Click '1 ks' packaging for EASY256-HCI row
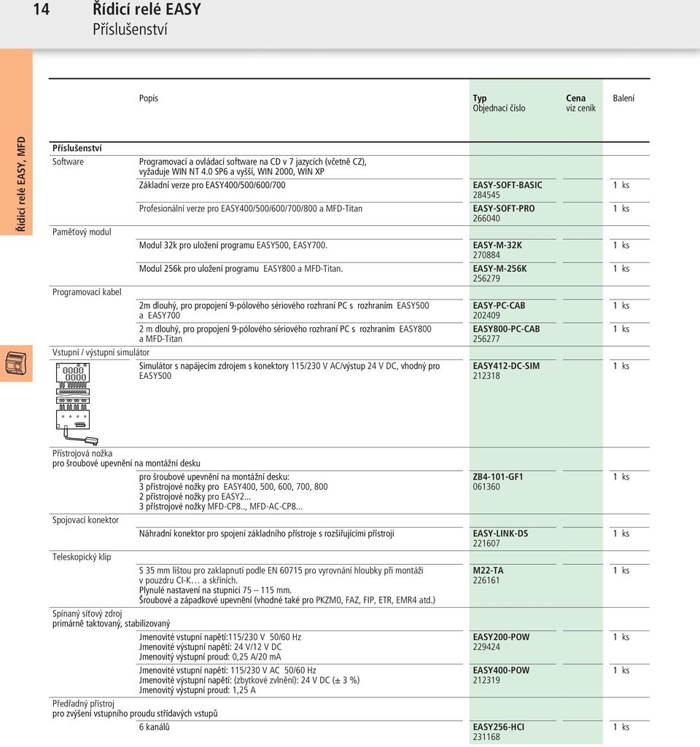The image size is (700, 747). point(621,727)
